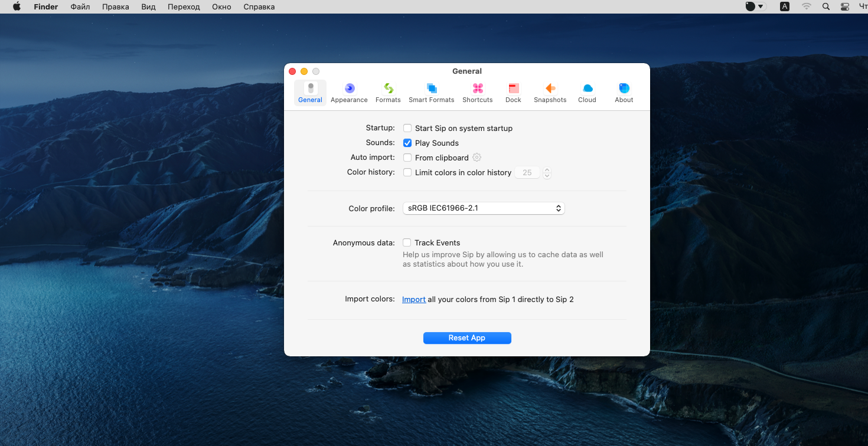Click the clipboard auto import gear icon
Image resolution: width=868 pixels, height=446 pixels.
[x=477, y=158]
